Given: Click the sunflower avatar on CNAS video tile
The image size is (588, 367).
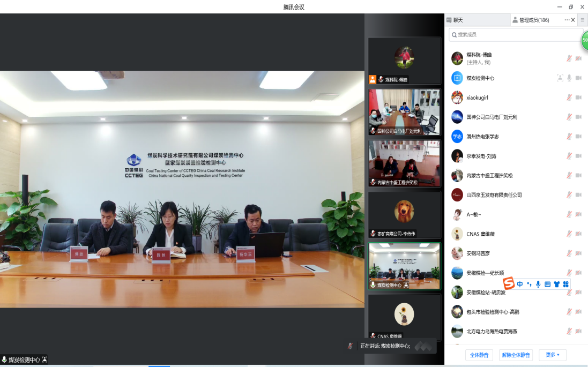Looking at the screenshot, I should point(404,314).
